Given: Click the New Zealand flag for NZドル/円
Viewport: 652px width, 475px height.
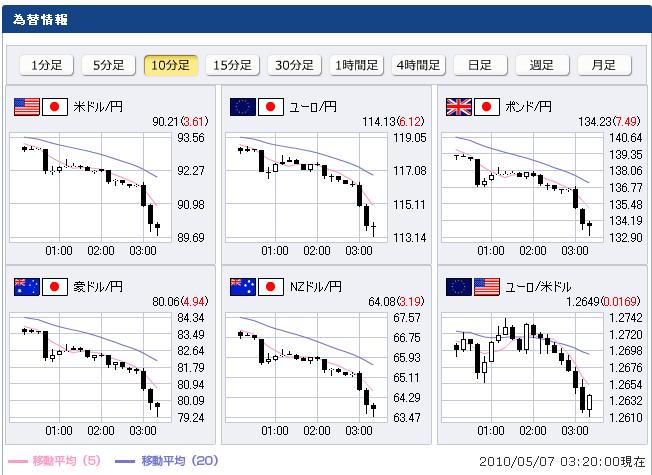Looking at the screenshot, I should 242,287.
